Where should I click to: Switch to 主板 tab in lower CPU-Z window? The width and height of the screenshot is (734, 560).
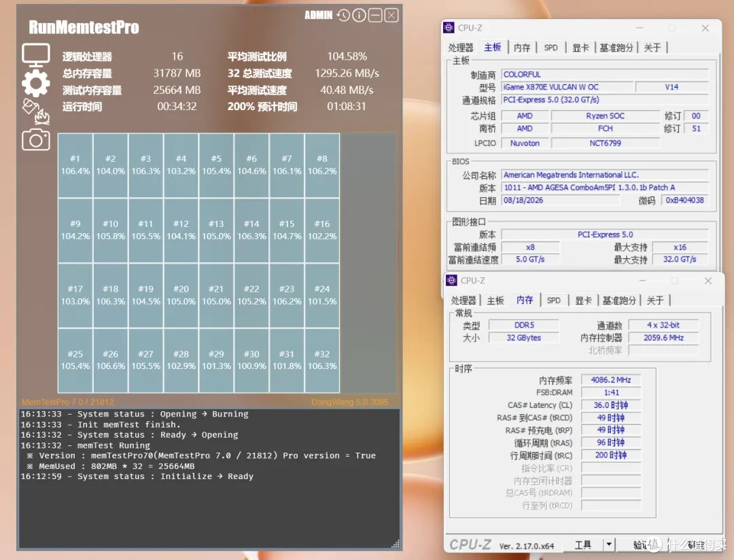[x=495, y=300]
